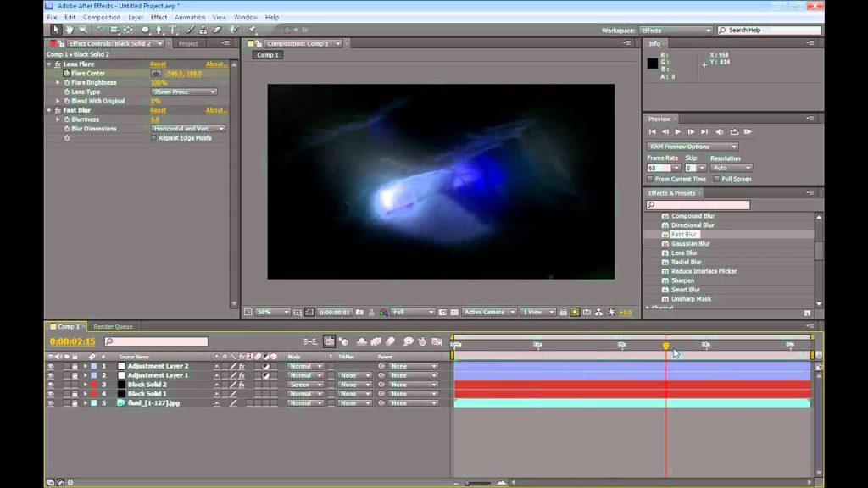Viewport: 868px width, 488px height.
Task: Click the mute audio speaker in Preview
Action: tap(720, 131)
